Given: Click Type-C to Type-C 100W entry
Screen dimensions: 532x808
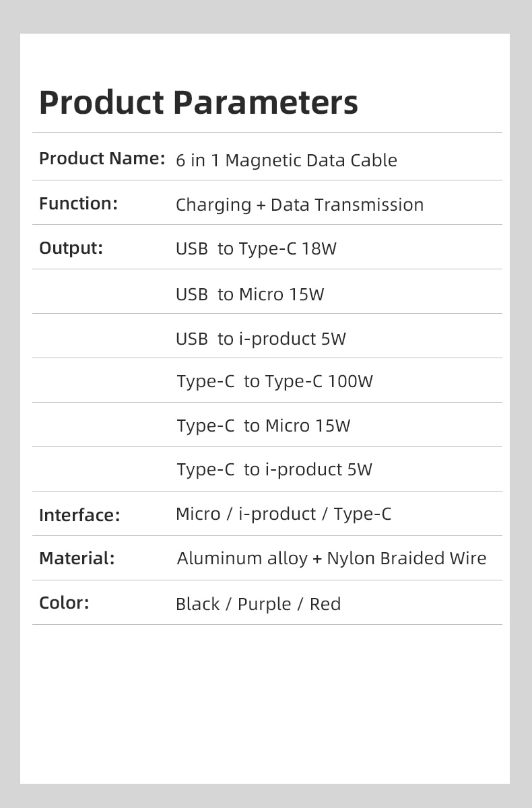Looking at the screenshot, I should point(275,381).
